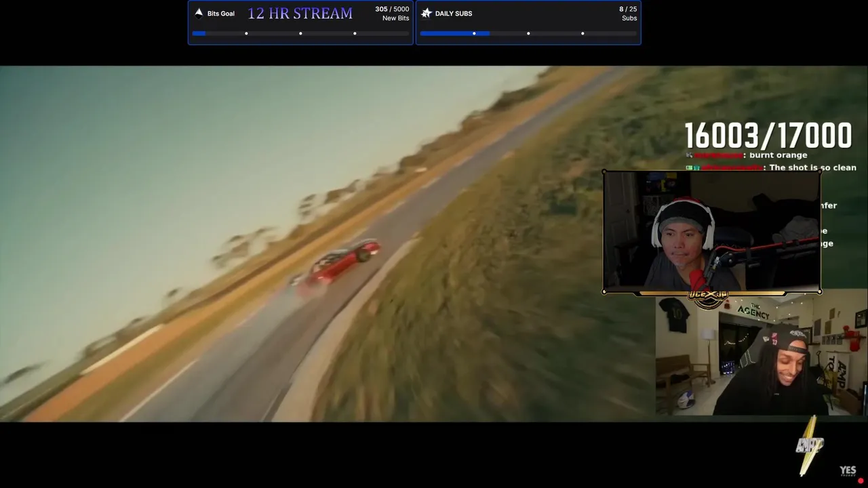The image size is (868, 488).
Task: Click the "burnt orange" chat message
Action: click(778, 155)
